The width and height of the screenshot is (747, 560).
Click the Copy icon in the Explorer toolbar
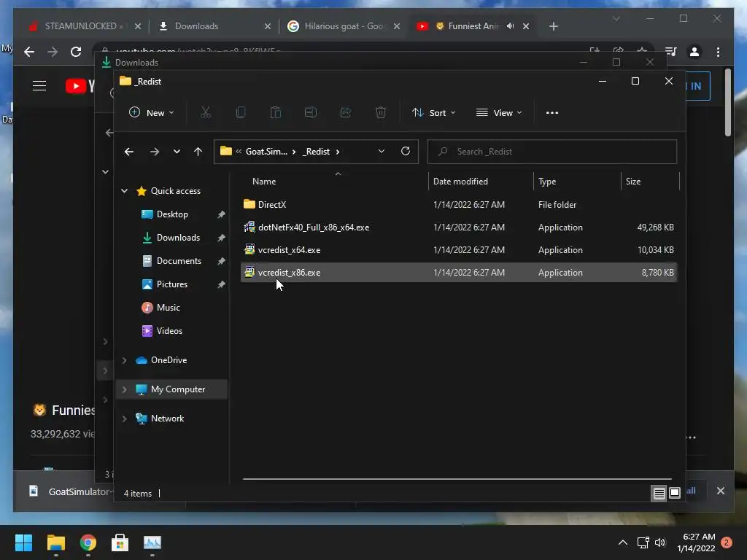(241, 113)
